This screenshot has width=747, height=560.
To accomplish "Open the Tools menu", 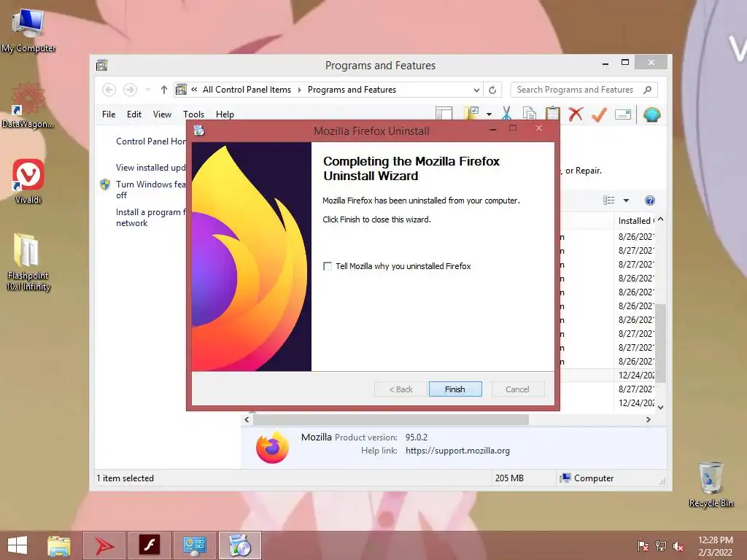I will (193, 114).
